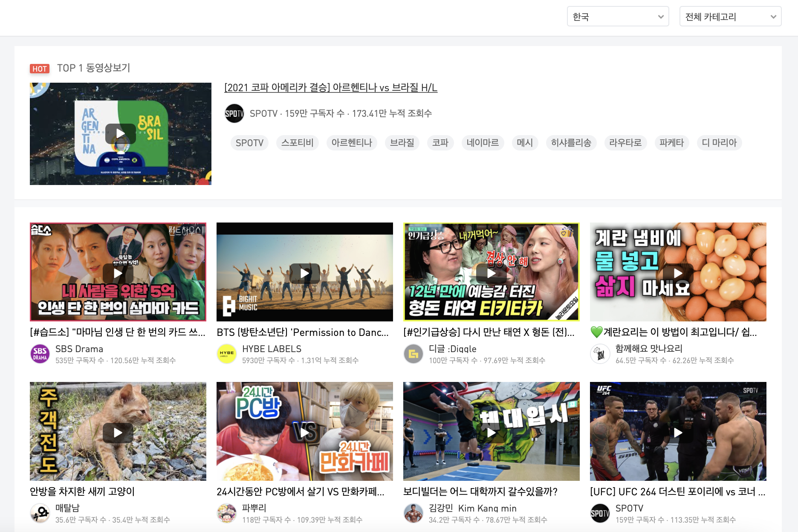Viewport: 798px width, 532px height.
Task: Open the [#습드소] 마마님 video title
Action: [x=118, y=332]
